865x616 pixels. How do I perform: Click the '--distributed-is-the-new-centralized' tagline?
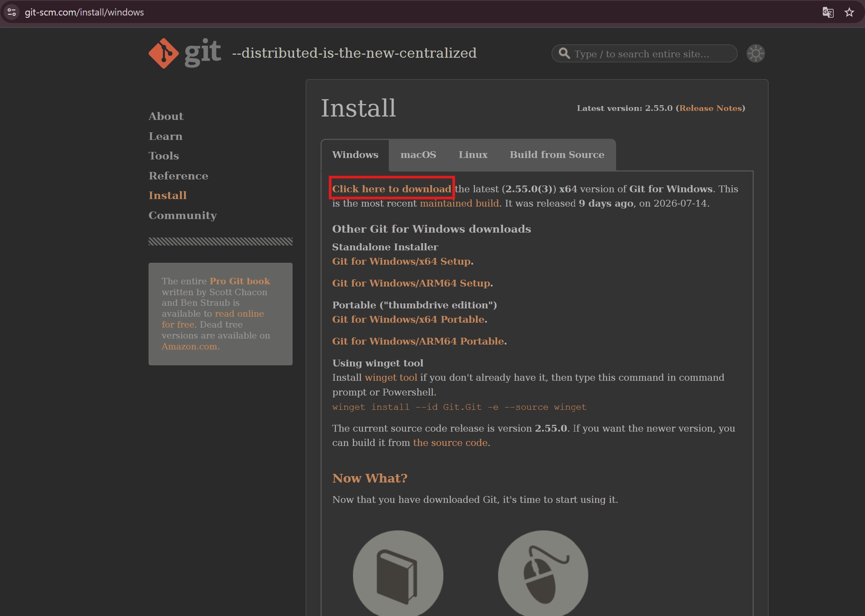pos(354,53)
